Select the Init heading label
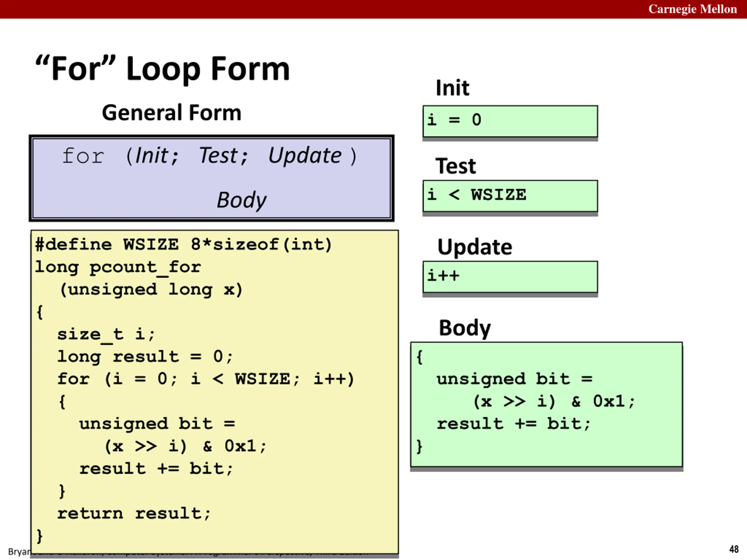This screenshot has width=747, height=560. (x=452, y=88)
